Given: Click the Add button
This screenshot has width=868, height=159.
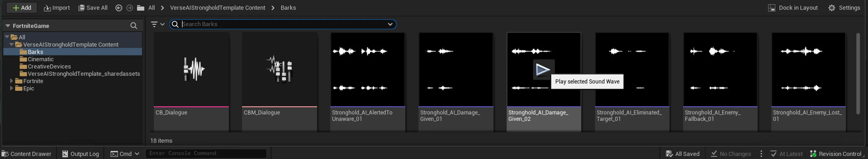Looking at the screenshot, I should pos(22,8).
